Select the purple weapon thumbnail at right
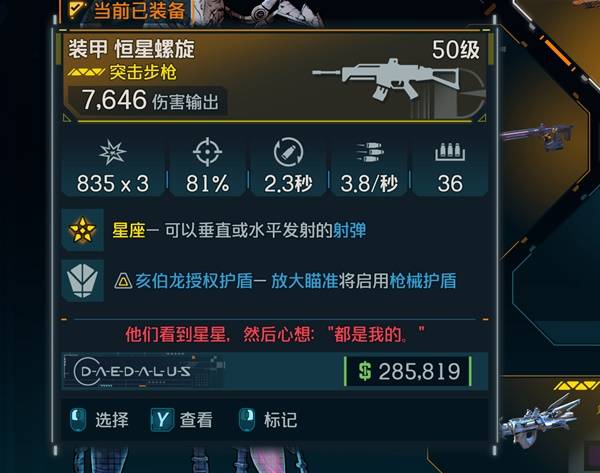Screen dimensions: 600x473 538,136
